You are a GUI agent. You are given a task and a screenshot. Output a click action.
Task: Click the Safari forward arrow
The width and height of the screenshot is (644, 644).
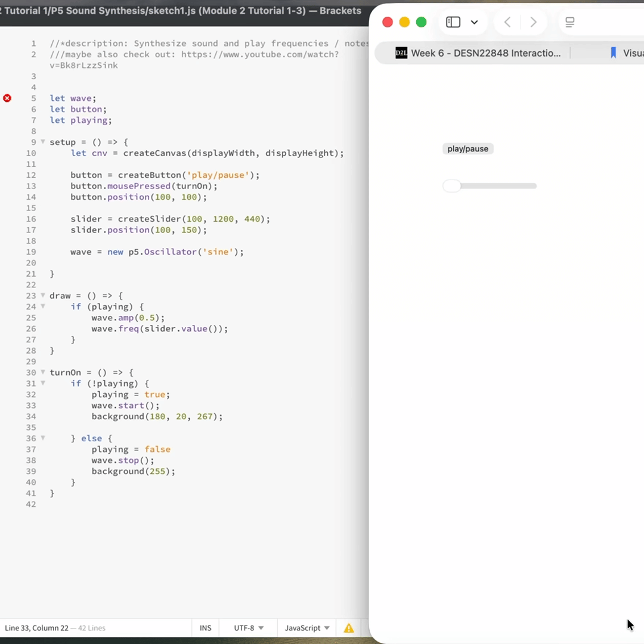tap(533, 22)
